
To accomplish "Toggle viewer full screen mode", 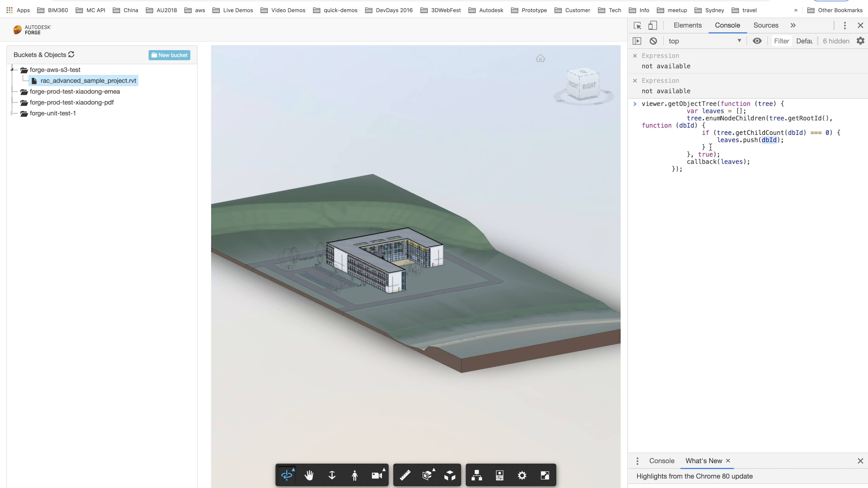I will (x=545, y=475).
